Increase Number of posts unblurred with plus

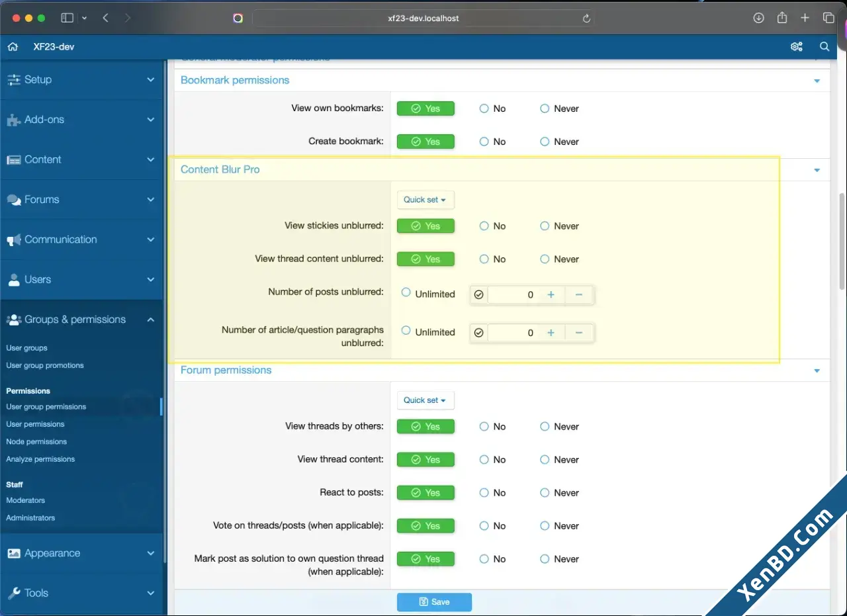[551, 294]
